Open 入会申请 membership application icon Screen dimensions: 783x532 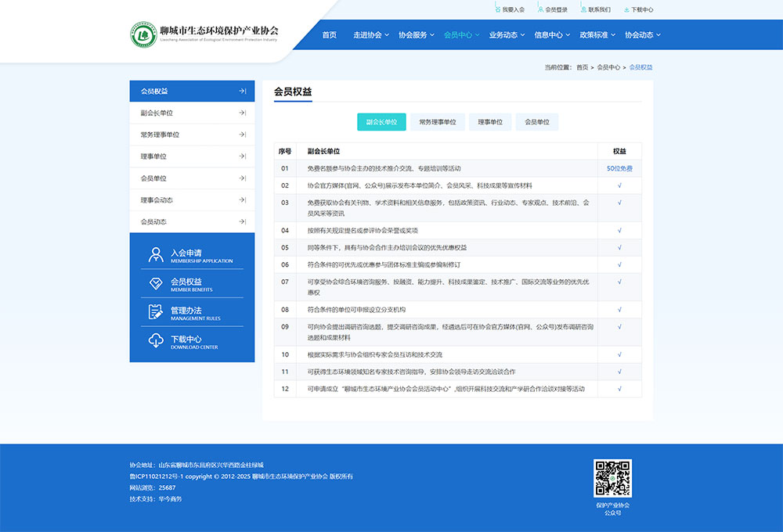(x=155, y=255)
